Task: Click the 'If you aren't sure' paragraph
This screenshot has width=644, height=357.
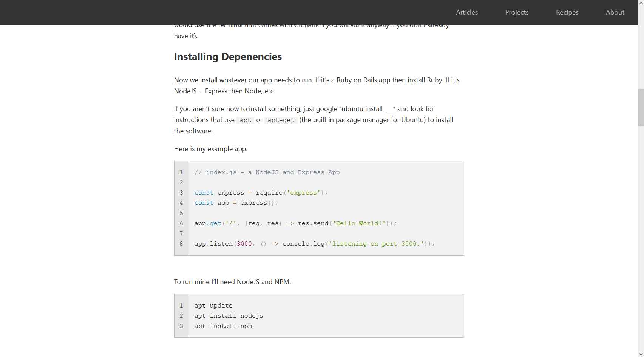Action: point(314,120)
